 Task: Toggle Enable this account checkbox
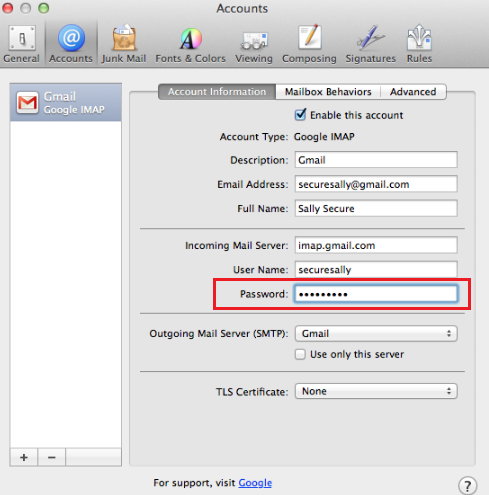tap(300, 115)
